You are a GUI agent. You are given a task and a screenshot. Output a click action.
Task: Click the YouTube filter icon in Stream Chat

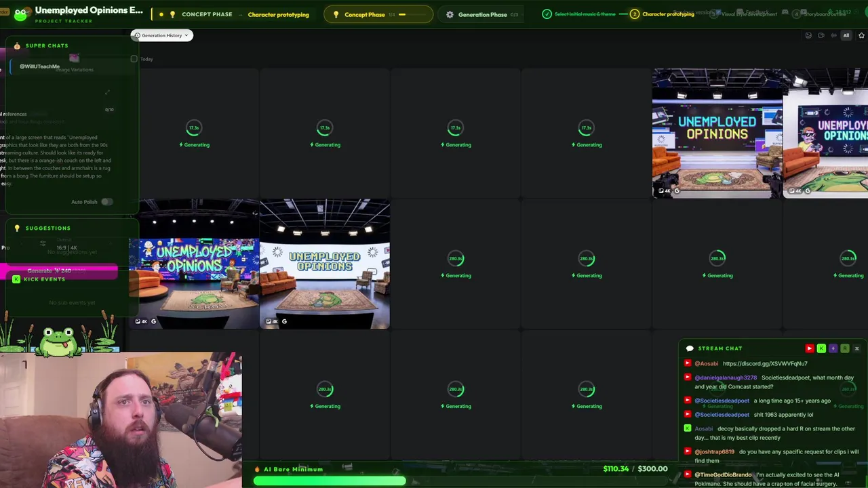pyautogui.click(x=809, y=348)
